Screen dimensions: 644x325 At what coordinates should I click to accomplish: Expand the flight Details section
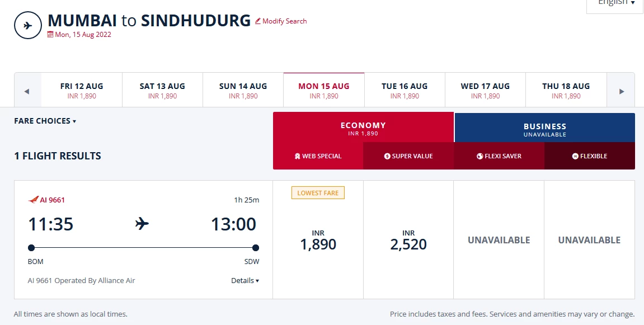pyautogui.click(x=245, y=281)
